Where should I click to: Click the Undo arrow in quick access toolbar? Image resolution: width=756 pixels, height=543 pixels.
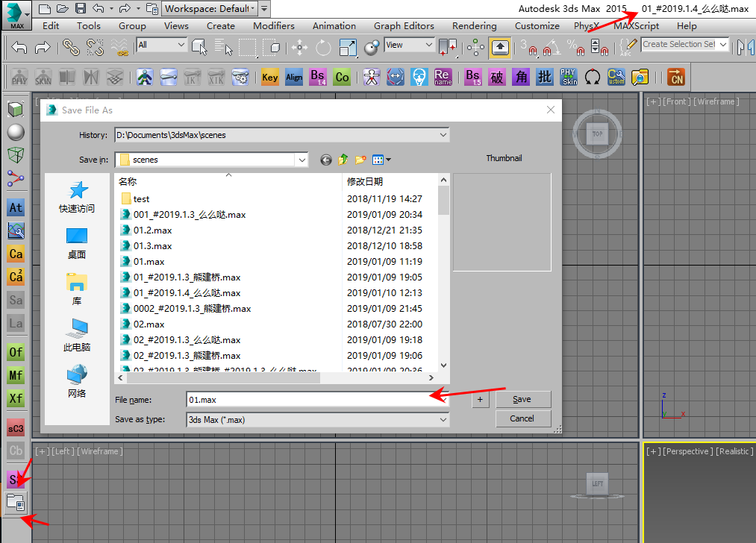[x=99, y=8]
